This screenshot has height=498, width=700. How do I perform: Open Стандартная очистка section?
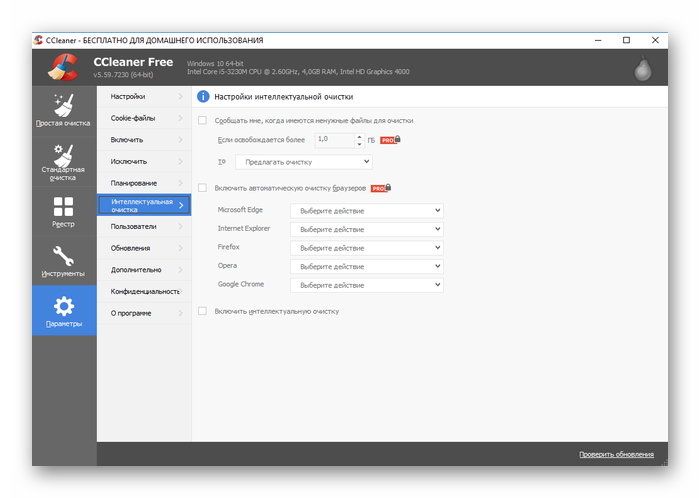(x=64, y=162)
